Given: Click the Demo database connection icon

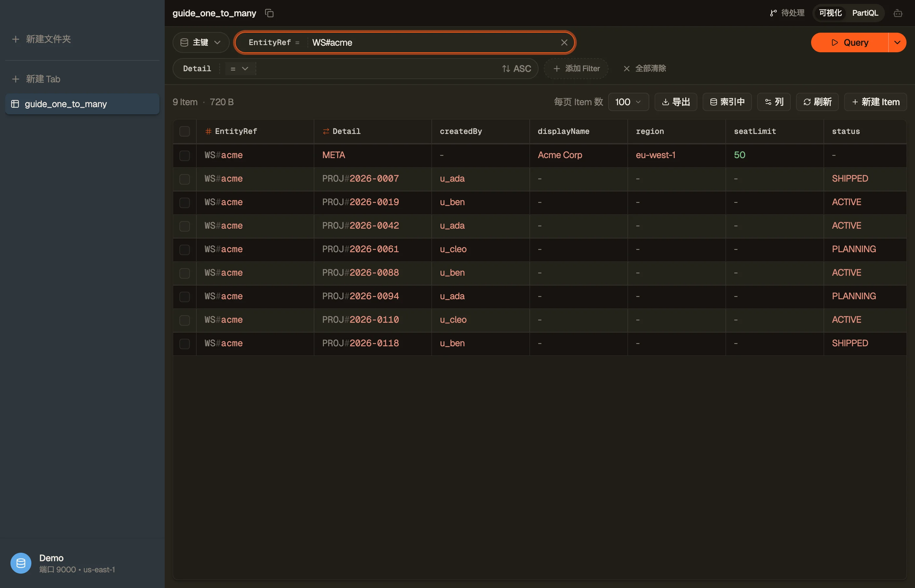Looking at the screenshot, I should [21, 563].
